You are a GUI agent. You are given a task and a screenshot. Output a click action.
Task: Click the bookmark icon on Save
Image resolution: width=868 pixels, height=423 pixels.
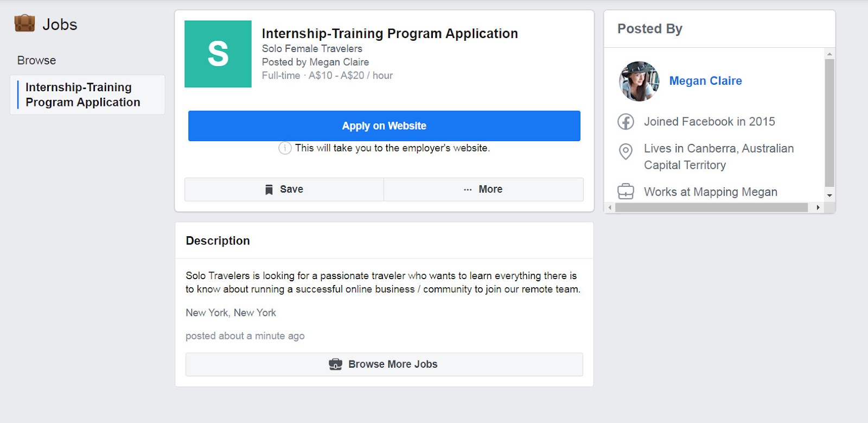tap(269, 190)
